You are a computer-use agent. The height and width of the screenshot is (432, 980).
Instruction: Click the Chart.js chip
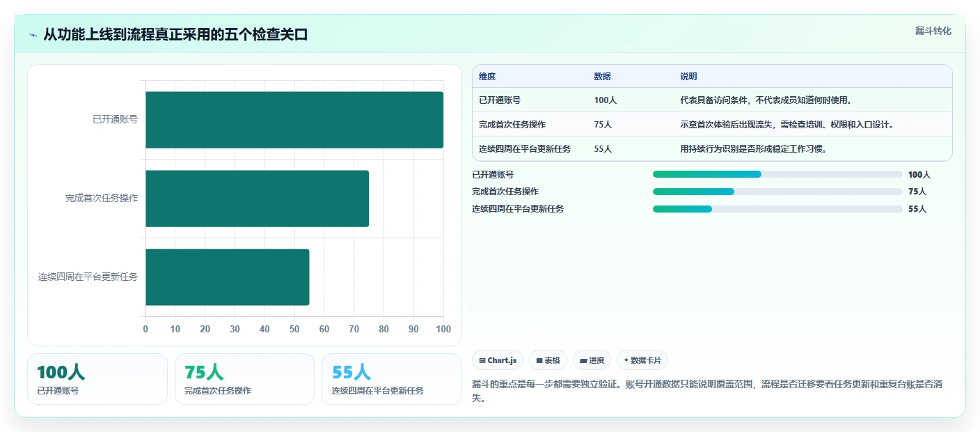[498, 360]
